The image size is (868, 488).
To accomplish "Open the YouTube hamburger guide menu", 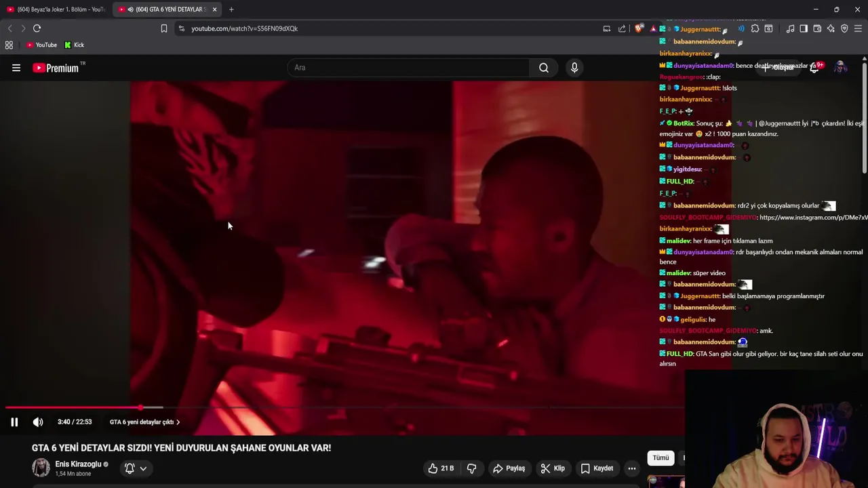I will (x=16, y=68).
